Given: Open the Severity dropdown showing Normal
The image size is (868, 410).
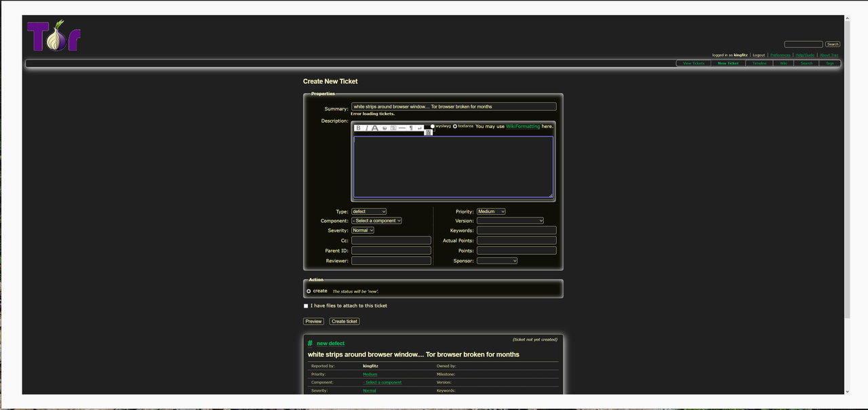Looking at the screenshot, I should click(363, 230).
